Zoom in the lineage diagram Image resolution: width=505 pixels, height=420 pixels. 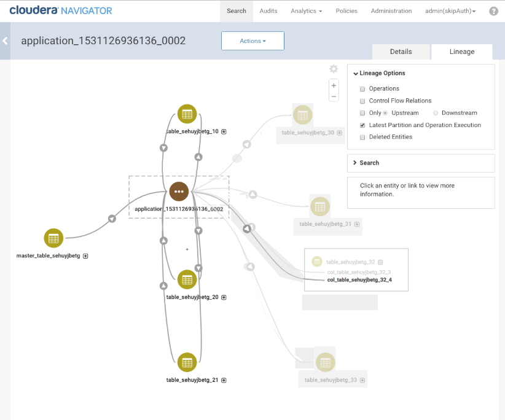[334, 86]
